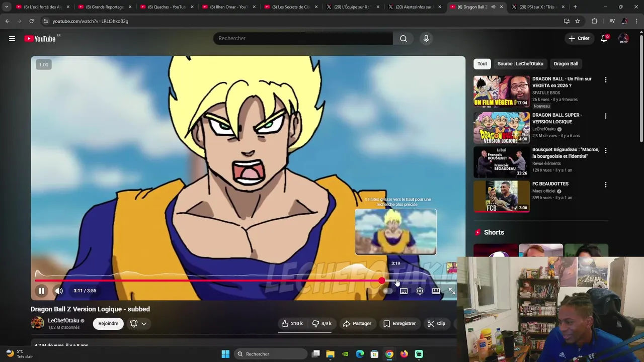
Task: Open options for Bousquet Bégaudeau video
Action: click(x=605, y=150)
